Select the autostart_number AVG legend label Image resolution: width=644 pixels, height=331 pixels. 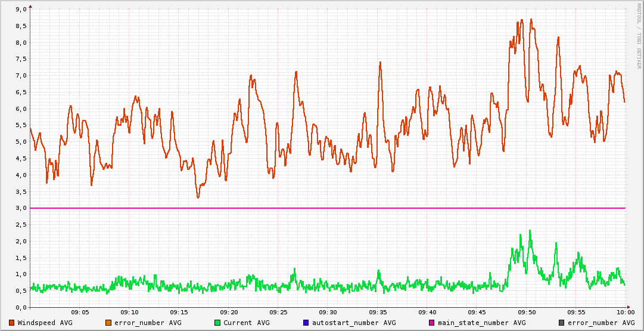[354, 323]
